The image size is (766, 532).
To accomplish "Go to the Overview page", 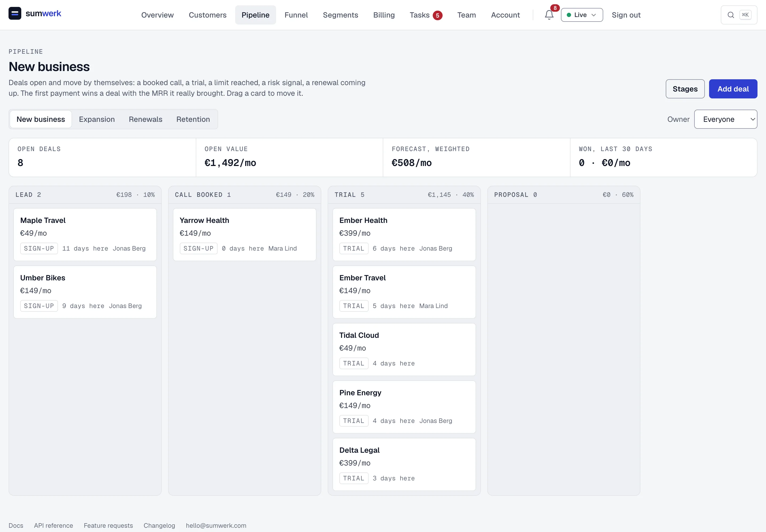I will click(157, 15).
